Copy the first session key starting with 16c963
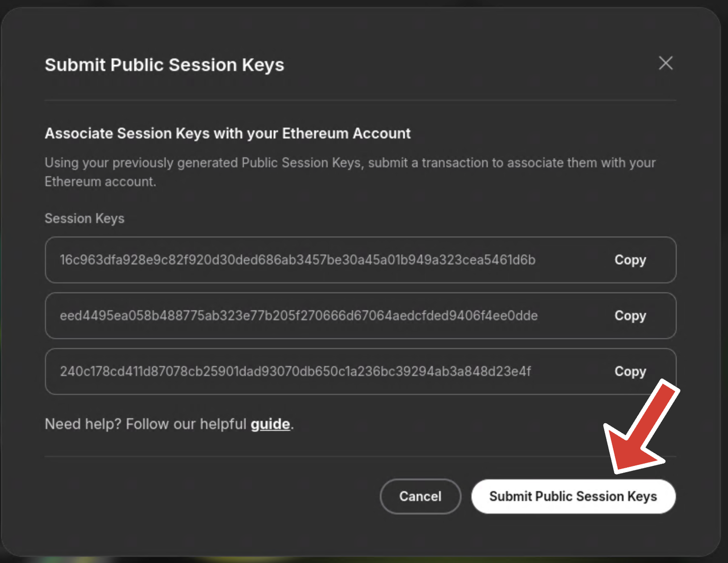 pyautogui.click(x=630, y=260)
